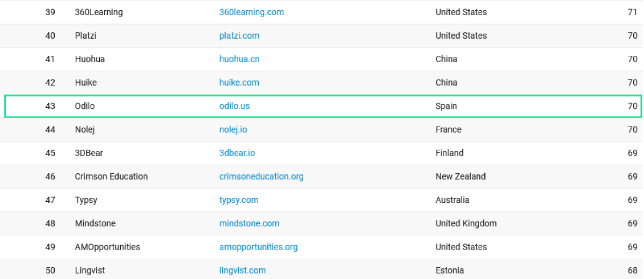This screenshot has height=279, width=644.
Task: Click the United Kingdom country cell
Action: 466,224
